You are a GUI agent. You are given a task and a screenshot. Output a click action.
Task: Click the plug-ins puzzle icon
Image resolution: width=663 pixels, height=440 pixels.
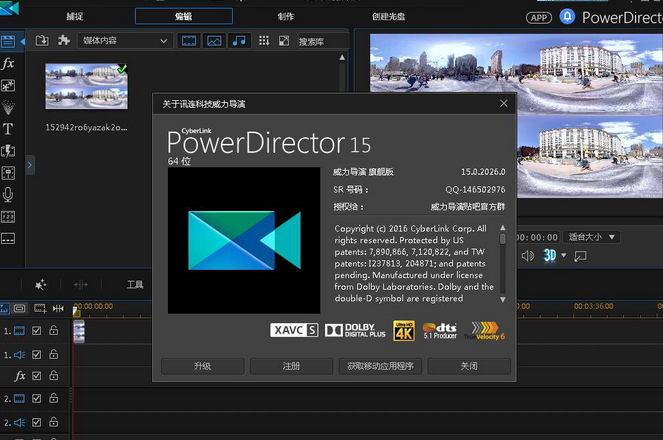pyautogui.click(x=64, y=41)
